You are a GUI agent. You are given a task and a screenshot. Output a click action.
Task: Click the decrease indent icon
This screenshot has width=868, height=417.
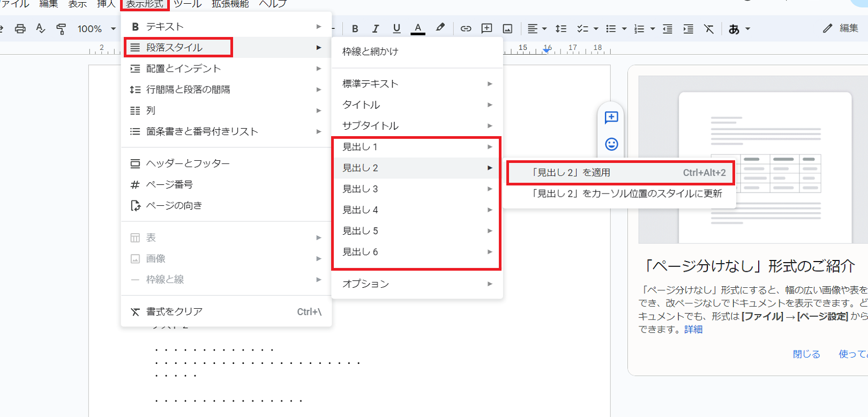click(668, 29)
